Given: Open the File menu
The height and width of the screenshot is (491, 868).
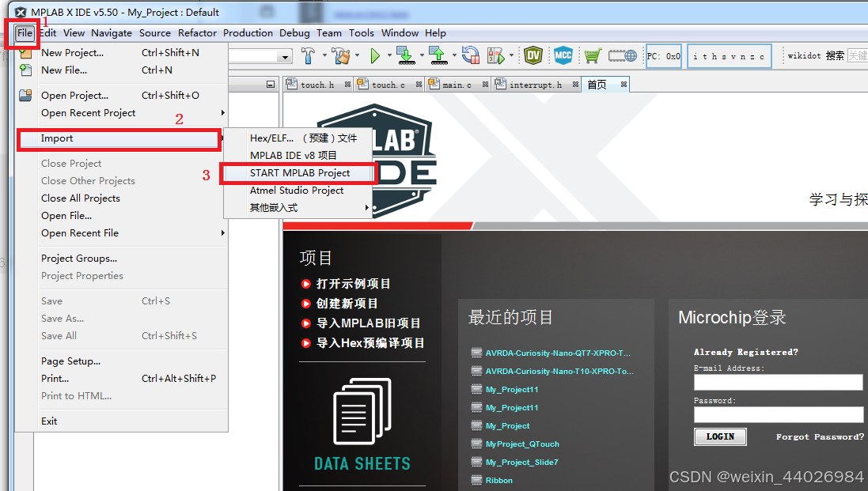Looking at the screenshot, I should pos(25,33).
